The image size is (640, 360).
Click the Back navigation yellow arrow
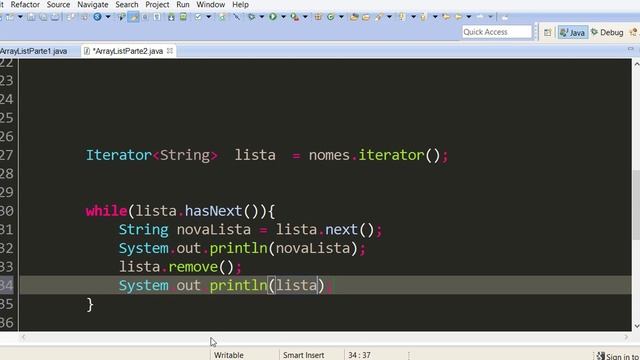pyautogui.click(x=458, y=17)
